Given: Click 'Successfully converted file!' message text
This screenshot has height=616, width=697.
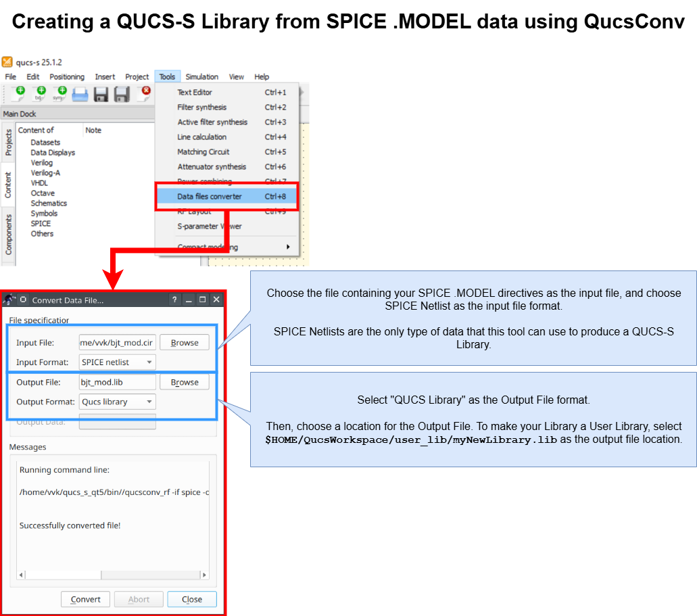Looking at the screenshot, I should 70,525.
